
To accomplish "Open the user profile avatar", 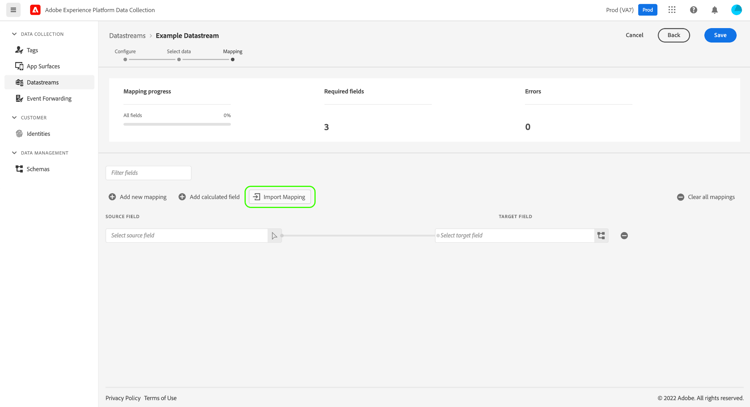I will click(736, 10).
